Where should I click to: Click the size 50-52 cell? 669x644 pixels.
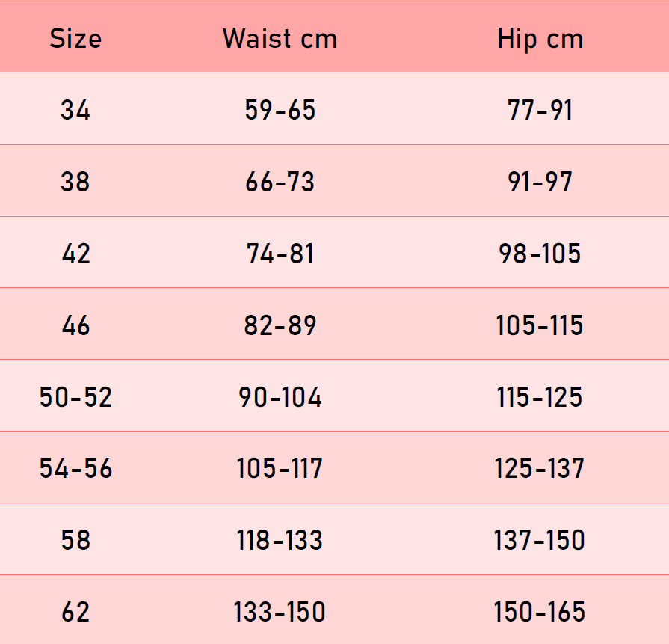pyautogui.click(x=75, y=397)
